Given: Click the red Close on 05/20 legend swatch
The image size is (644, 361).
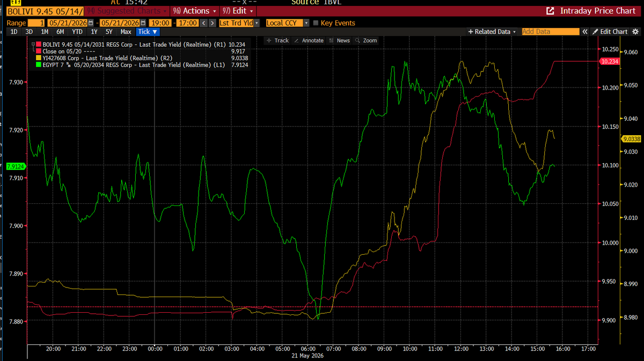Looking at the screenshot, I should 39,51.
